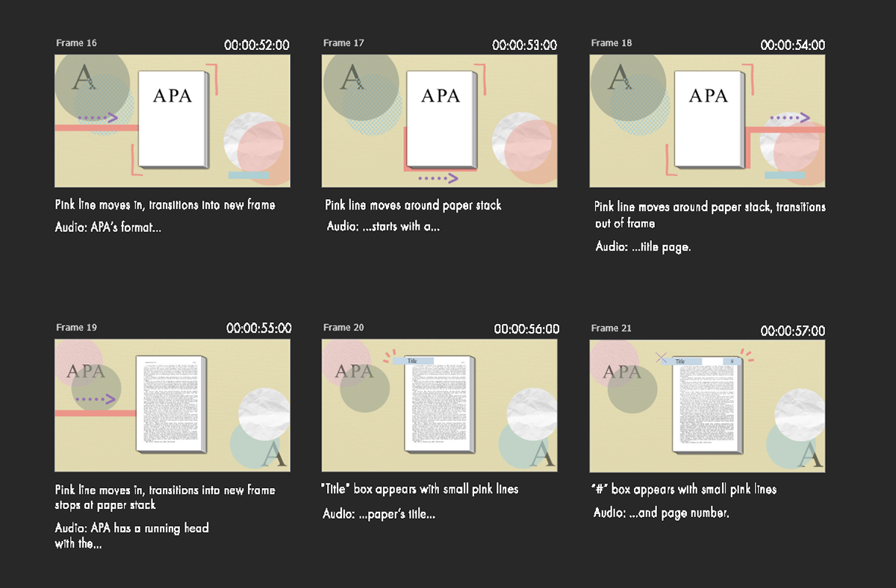Click the "Audio: ...paper's title..." caption
896x588 pixels.
coord(379,514)
